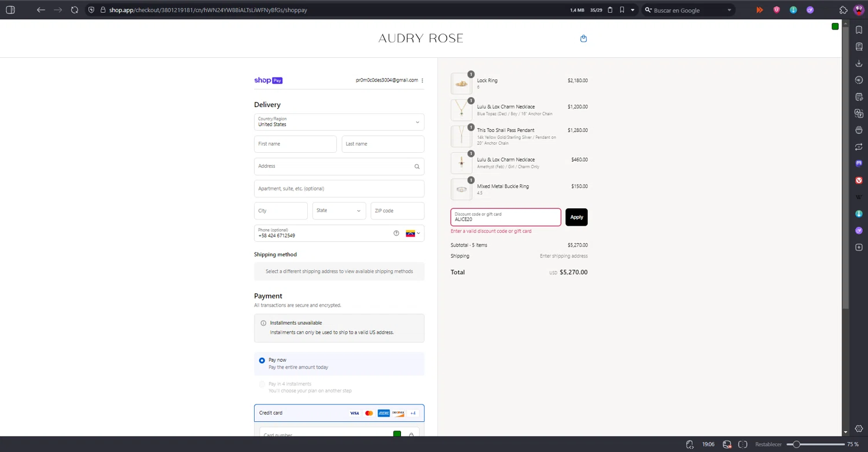Open the Mastodon web panel

859,164
